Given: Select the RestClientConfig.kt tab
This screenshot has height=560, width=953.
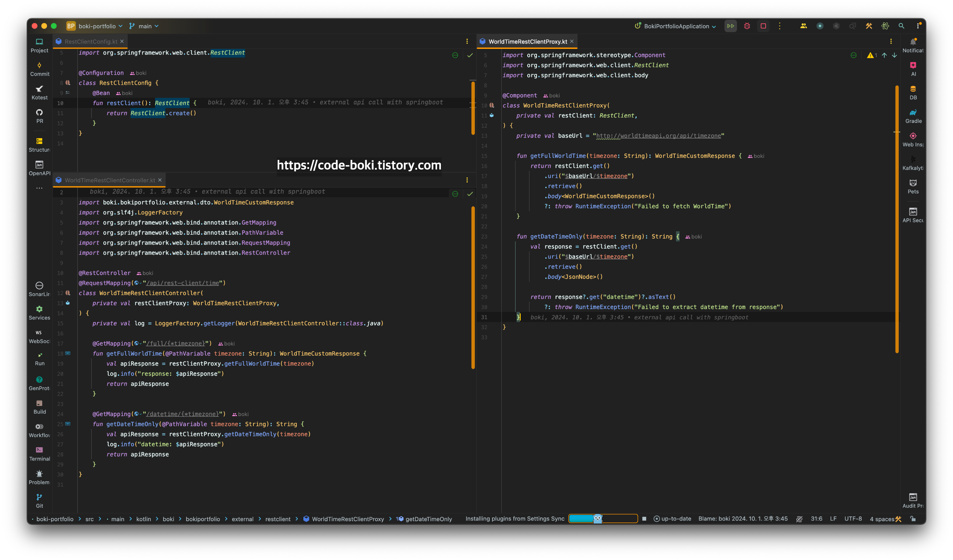Looking at the screenshot, I should click(x=91, y=42).
